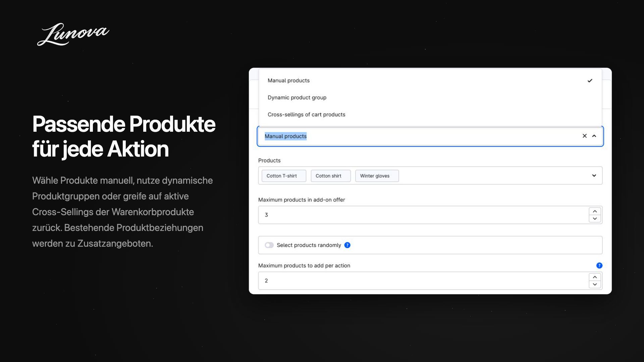Select Cross-sellings of cart products option
This screenshot has width=644, height=362.
pyautogui.click(x=430, y=115)
